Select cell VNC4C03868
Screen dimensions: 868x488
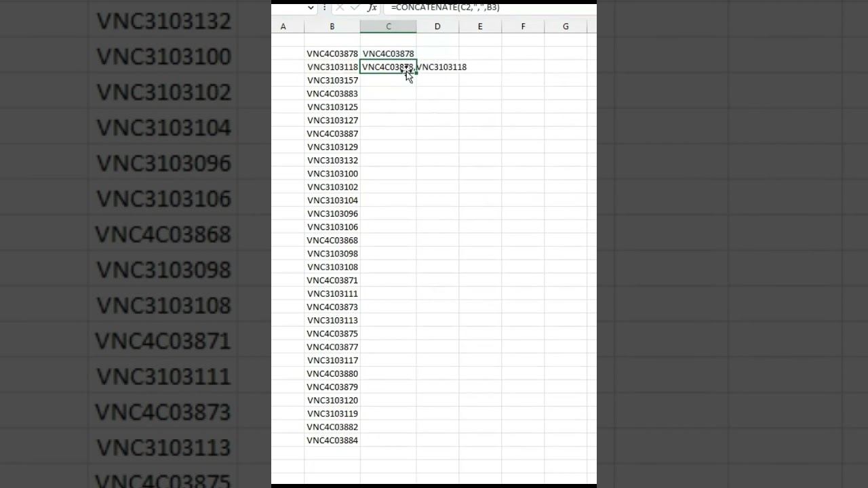[x=332, y=240]
